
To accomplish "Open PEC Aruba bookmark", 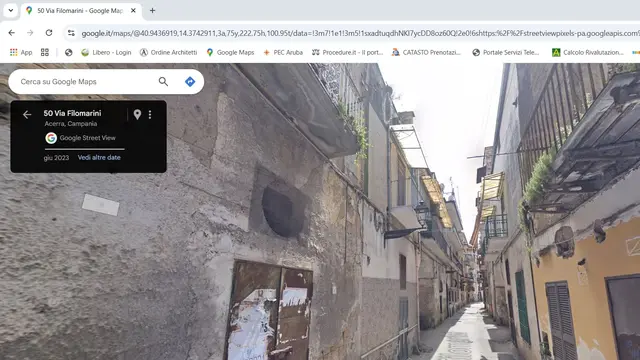I will point(283,52).
